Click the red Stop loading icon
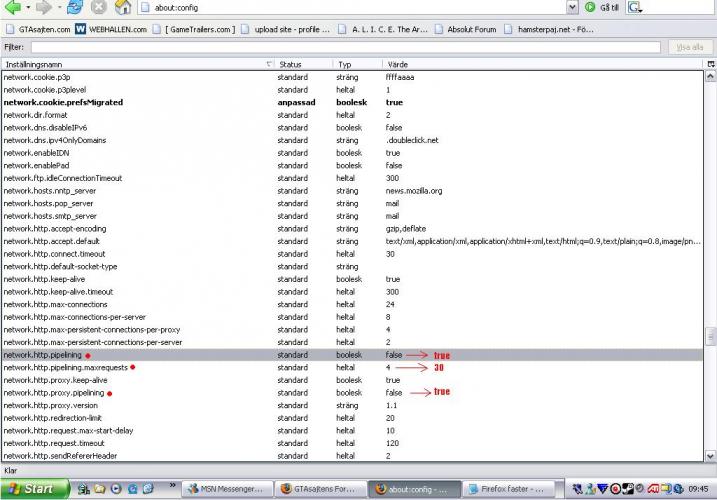The width and height of the screenshot is (717, 500). 99,8
